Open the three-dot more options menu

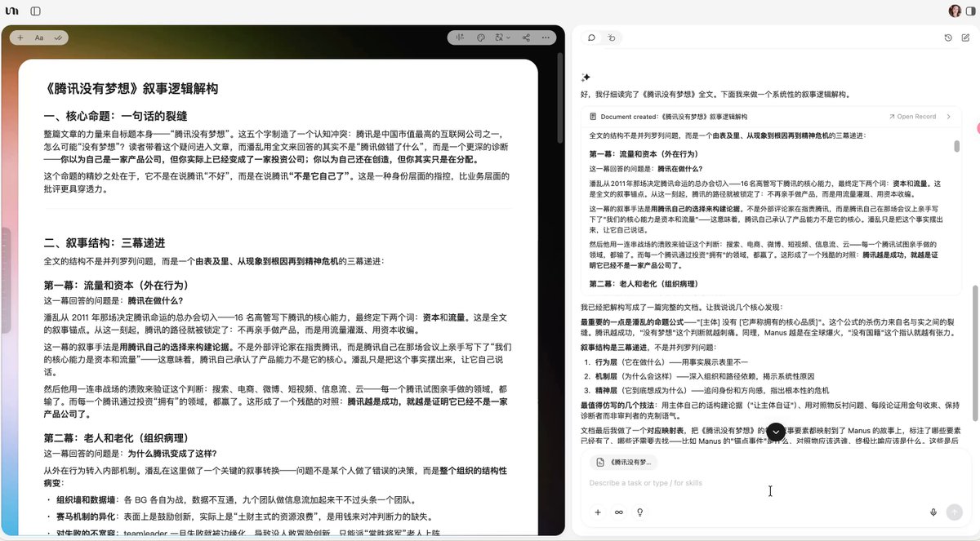(546, 38)
